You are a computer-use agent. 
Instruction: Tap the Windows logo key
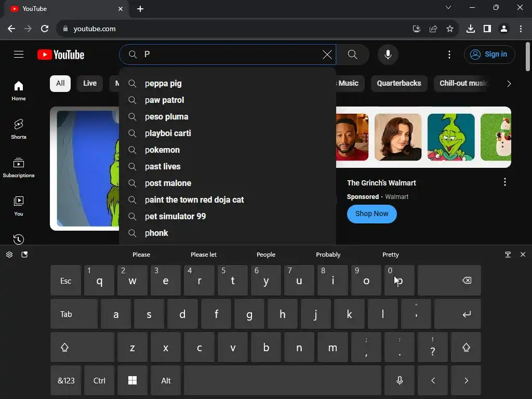point(132,380)
